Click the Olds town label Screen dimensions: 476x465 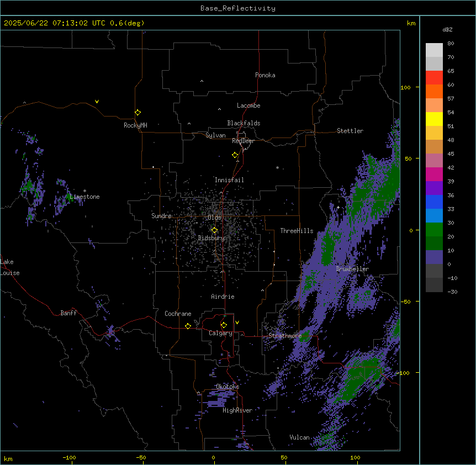pos(214,218)
